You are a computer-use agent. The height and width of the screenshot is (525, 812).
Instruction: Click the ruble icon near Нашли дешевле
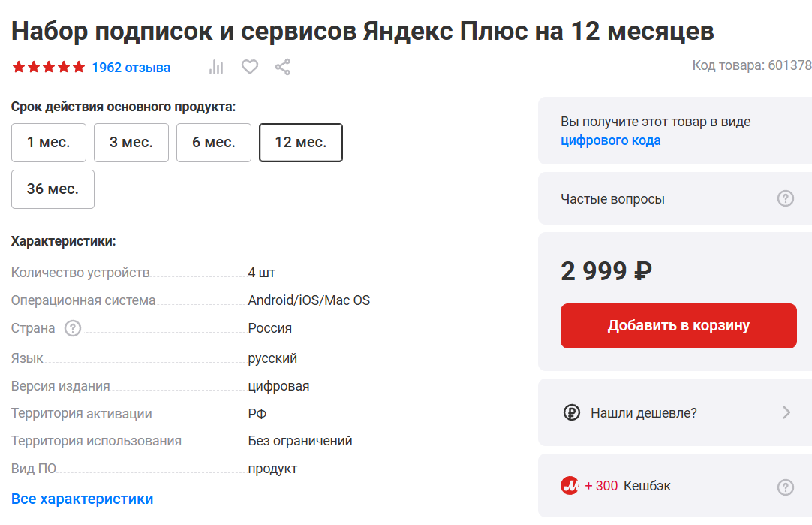[572, 412]
